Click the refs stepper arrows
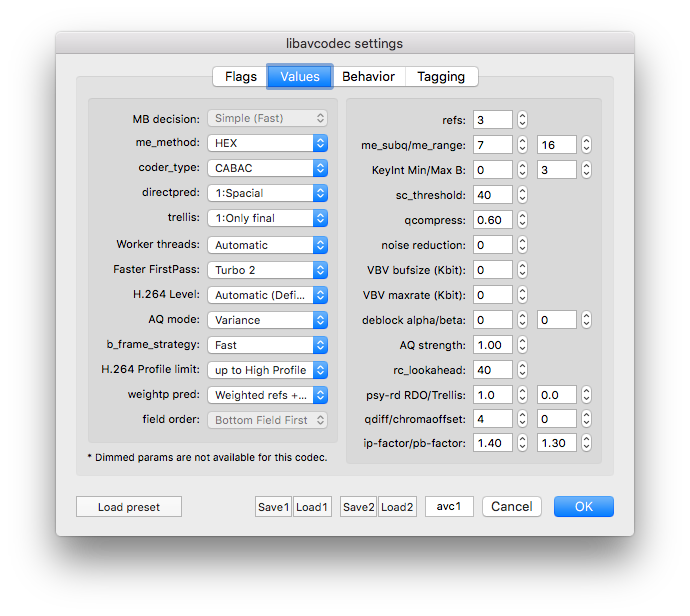This screenshot has width=690, height=616. pyautogui.click(x=522, y=119)
